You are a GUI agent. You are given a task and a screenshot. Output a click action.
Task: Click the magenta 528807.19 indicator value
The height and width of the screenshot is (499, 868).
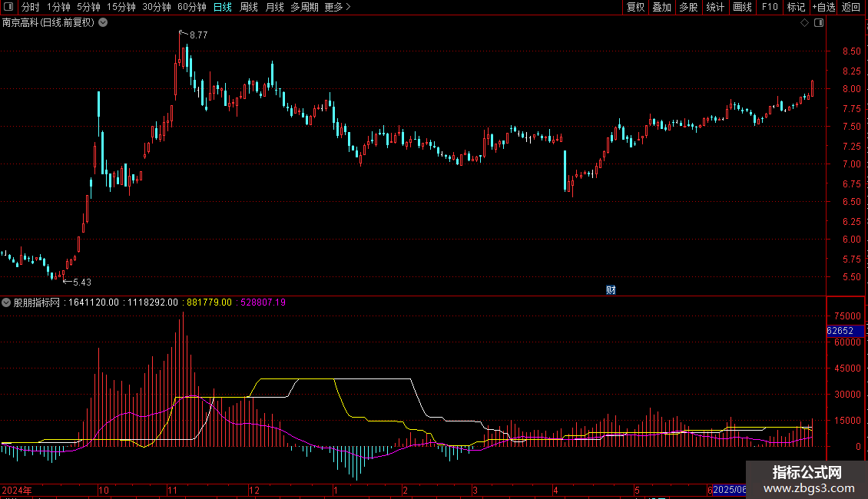point(263,302)
